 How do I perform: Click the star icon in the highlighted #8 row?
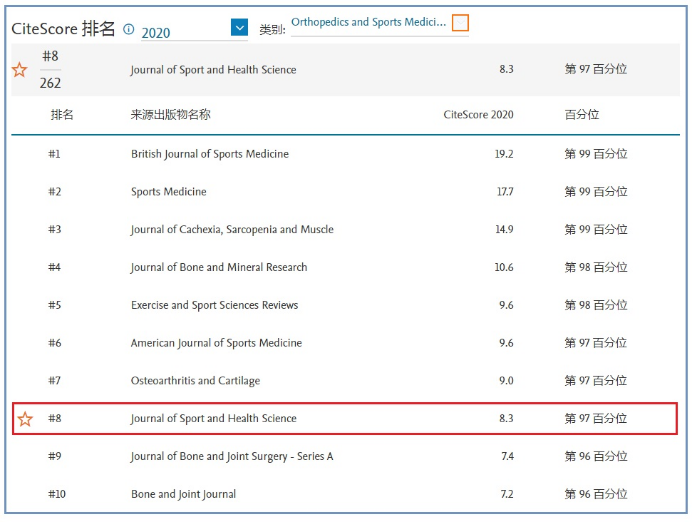(25, 419)
